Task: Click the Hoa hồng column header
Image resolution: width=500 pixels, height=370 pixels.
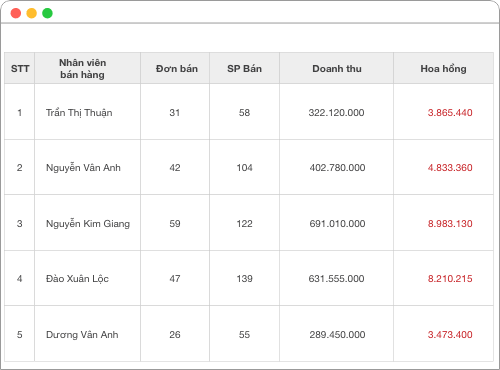Action: 443,68
